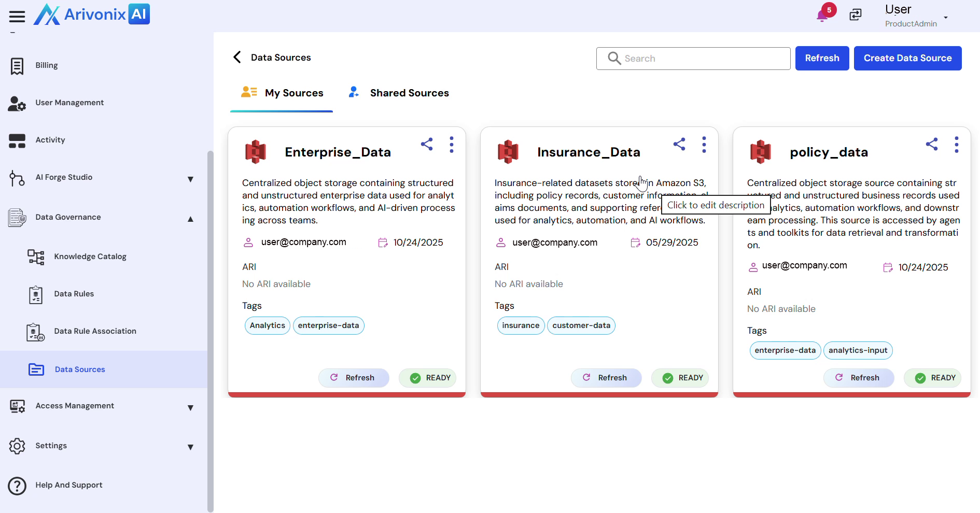Go back using the Data Sources arrow
The width and height of the screenshot is (980, 513).
pyautogui.click(x=237, y=57)
